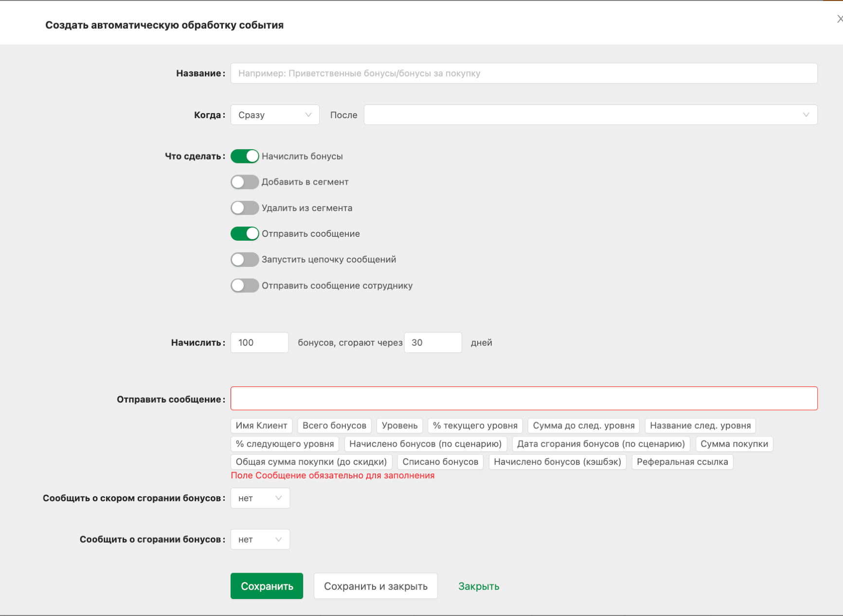Open the Когда dropdown showing Сразу

point(275,115)
